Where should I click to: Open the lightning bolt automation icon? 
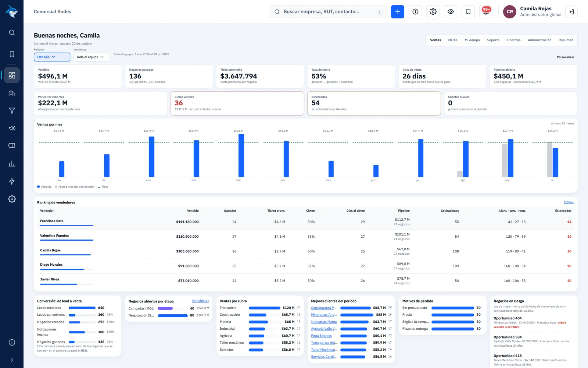12,181
